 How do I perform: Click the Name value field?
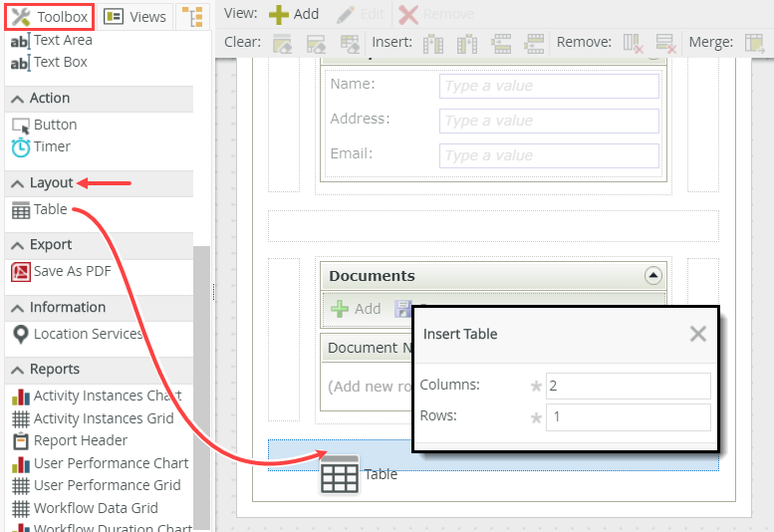point(549,87)
